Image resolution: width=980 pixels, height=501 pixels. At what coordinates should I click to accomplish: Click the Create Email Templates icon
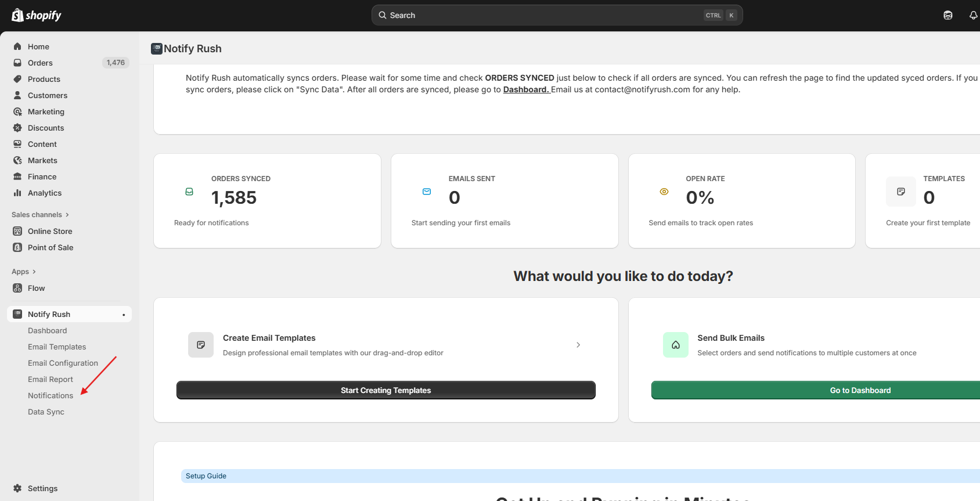[201, 345]
